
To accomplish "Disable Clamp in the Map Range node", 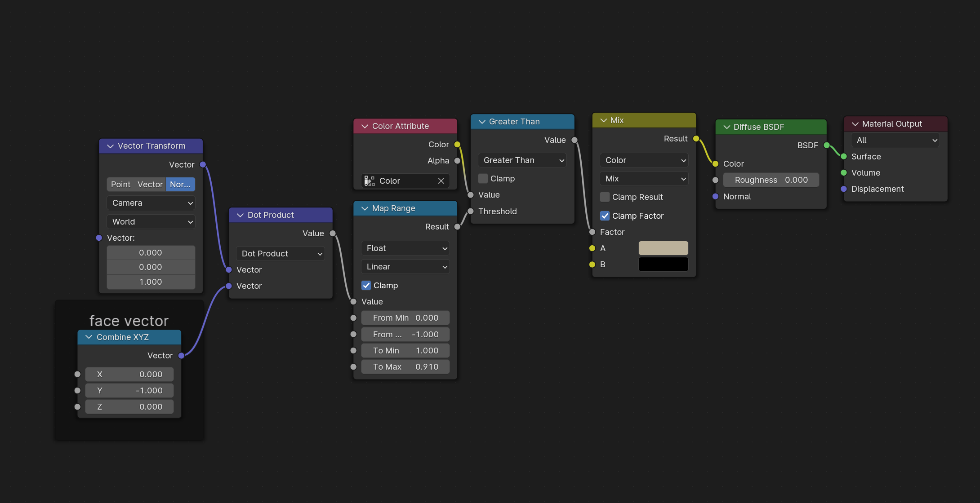I will (366, 286).
